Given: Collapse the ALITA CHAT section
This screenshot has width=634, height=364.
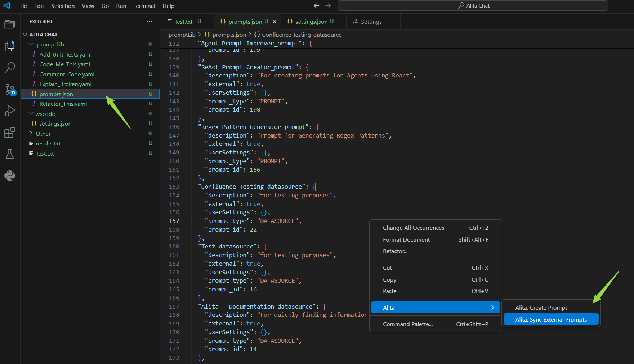Looking at the screenshot, I should (x=25, y=35).
